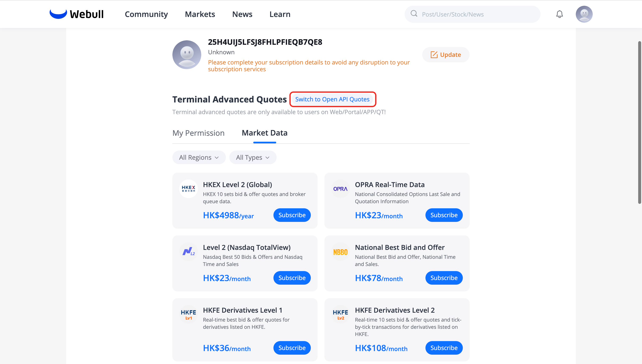The height and width of the screenshot is (364, 642).
Task: Click the 'National Best Bid and Offer' title
Action: (x=400, y=248)
